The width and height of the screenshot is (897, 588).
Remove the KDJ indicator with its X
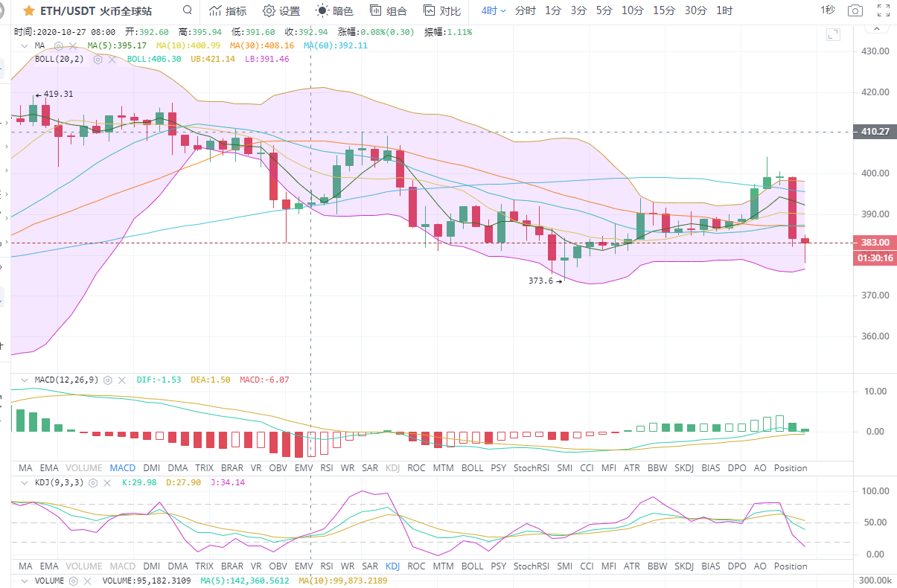pos(106,482)
